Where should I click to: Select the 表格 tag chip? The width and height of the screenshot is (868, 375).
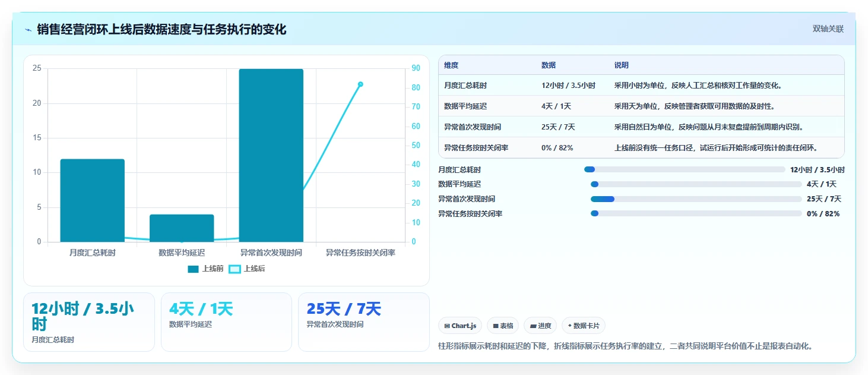tap(503, 326)
